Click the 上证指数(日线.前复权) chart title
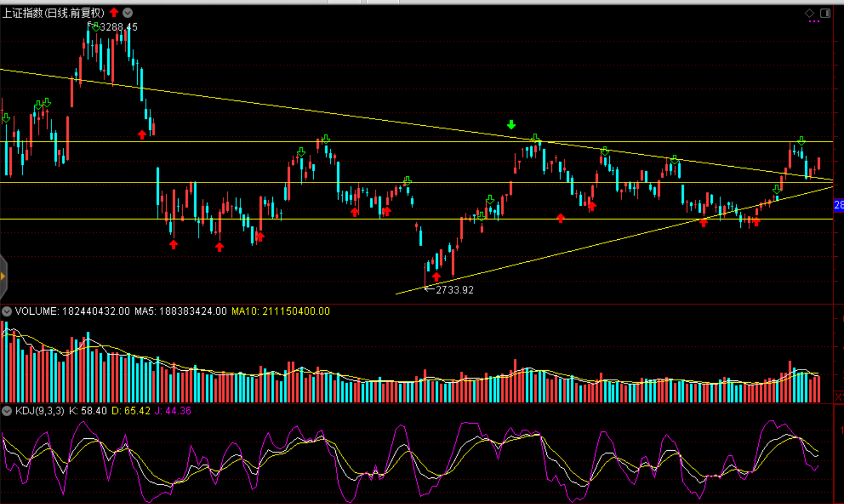 point(53,12)
